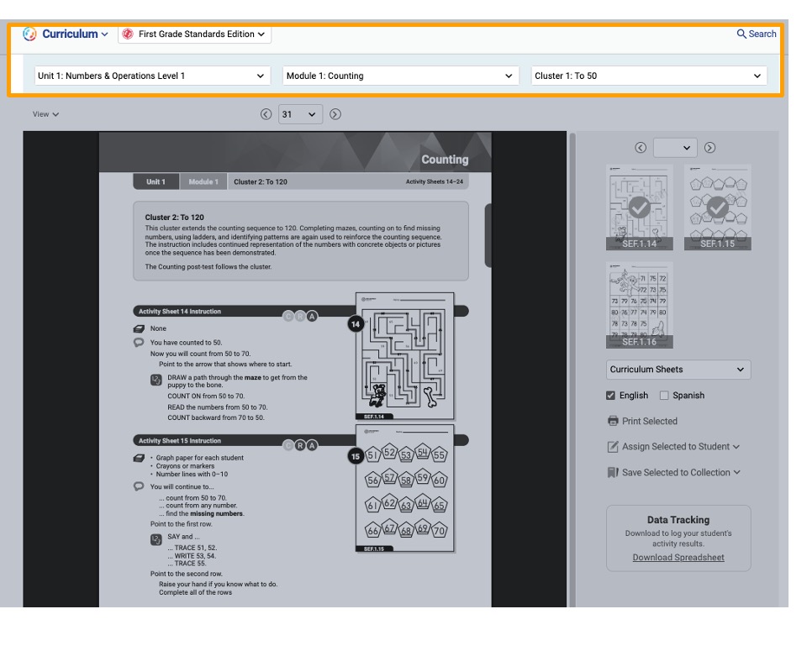Click number badge 15 on pentagon sheet
This screenshot has width=807, height=672.
tap(356, 456)
